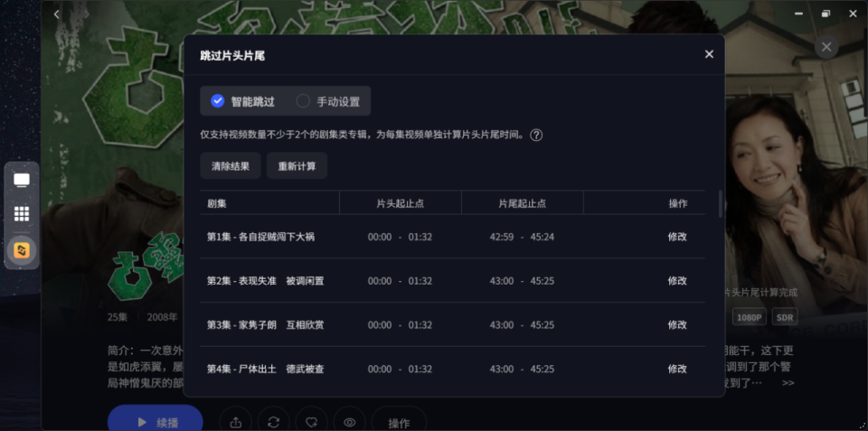Restore the video application window size

[826, 14]
